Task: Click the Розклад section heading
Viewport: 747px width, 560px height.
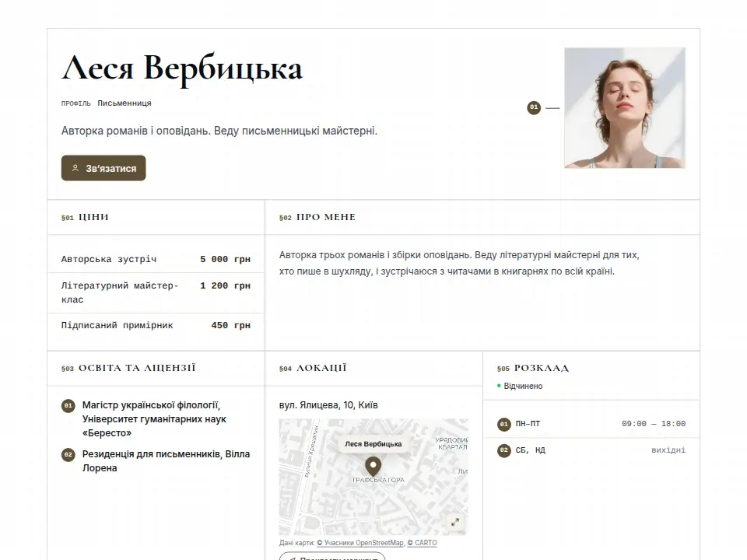Action: pyautogui.click(x=542, y=368)
